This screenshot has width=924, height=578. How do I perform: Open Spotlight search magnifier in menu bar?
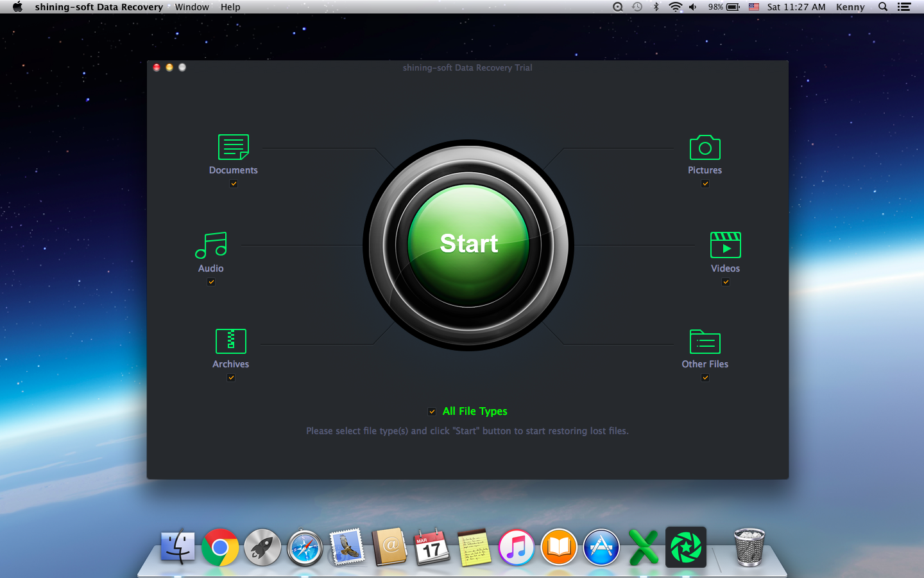coord(883,7)
